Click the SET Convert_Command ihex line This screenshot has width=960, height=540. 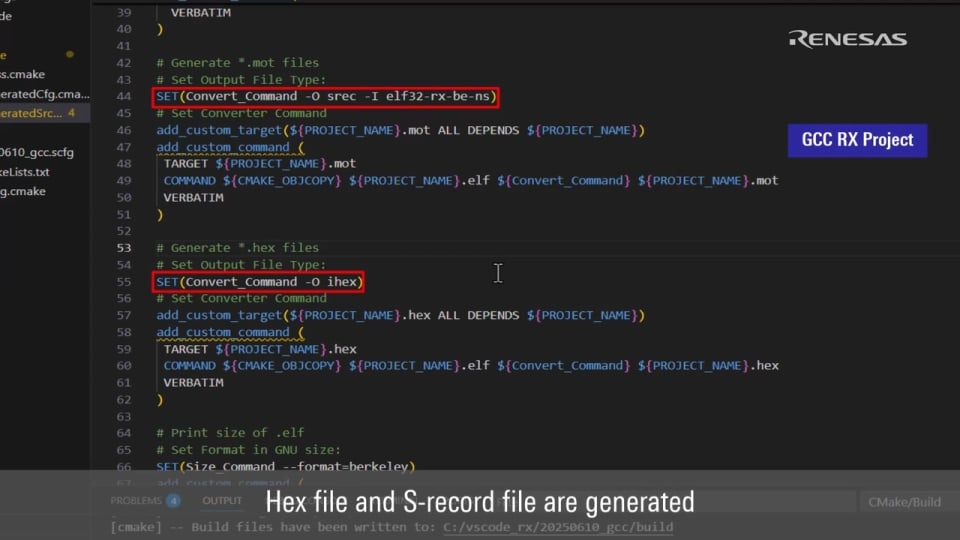pos(259,282)
